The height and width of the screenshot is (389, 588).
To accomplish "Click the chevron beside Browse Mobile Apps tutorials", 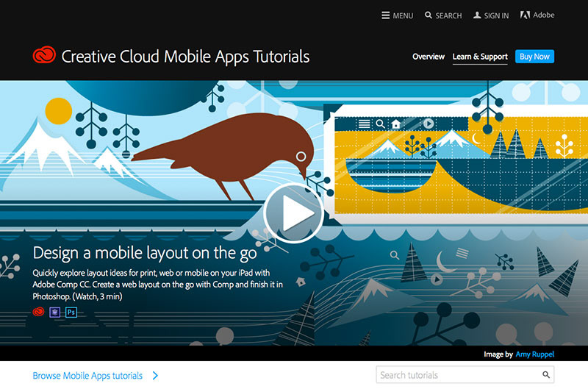I will coord(155,376).
